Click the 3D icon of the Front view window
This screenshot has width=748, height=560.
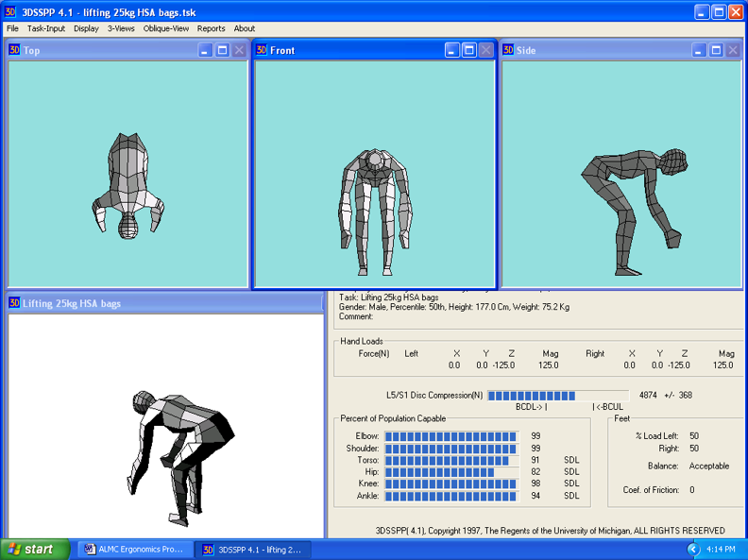[x=261, y=50]
